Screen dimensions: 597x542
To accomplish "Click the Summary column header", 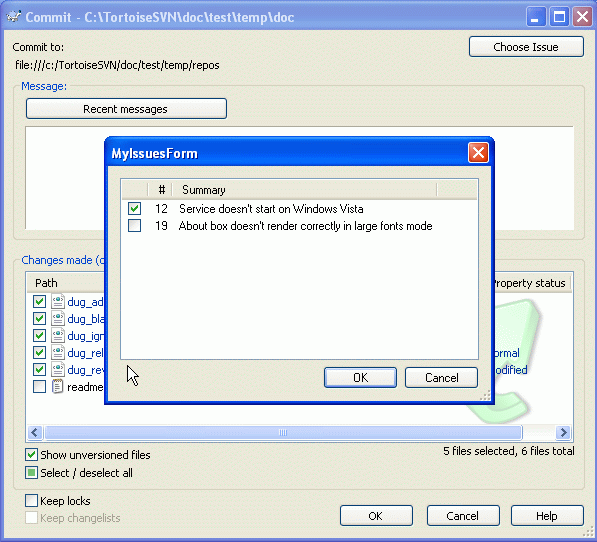I will click(304, 190).
